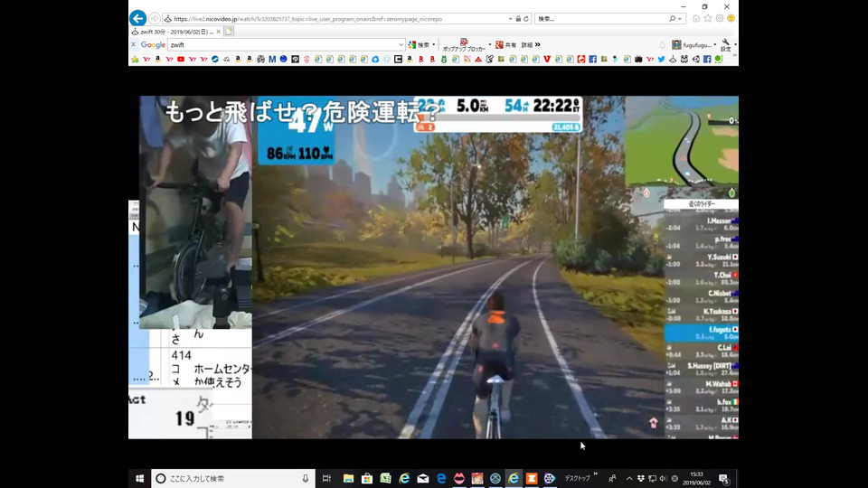Open the popup blocker dropdown arrow
The image size is (868, 488).
point(490,45)
